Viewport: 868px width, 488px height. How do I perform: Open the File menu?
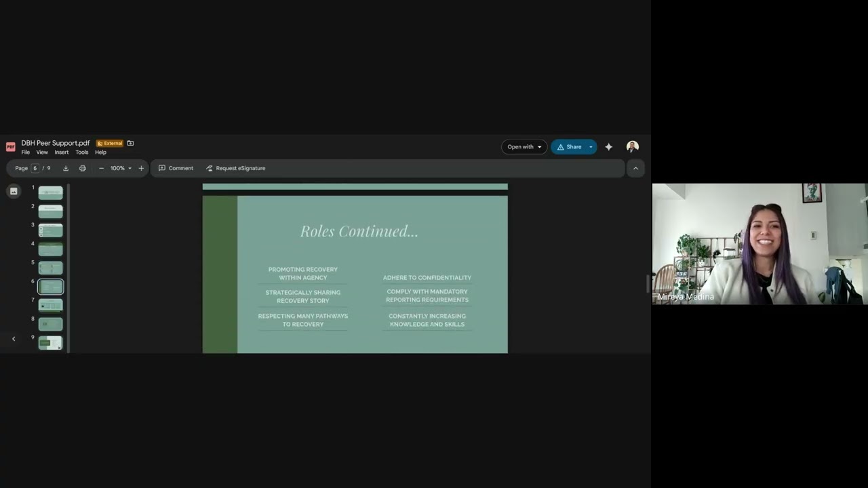click(x=25, y=152)
